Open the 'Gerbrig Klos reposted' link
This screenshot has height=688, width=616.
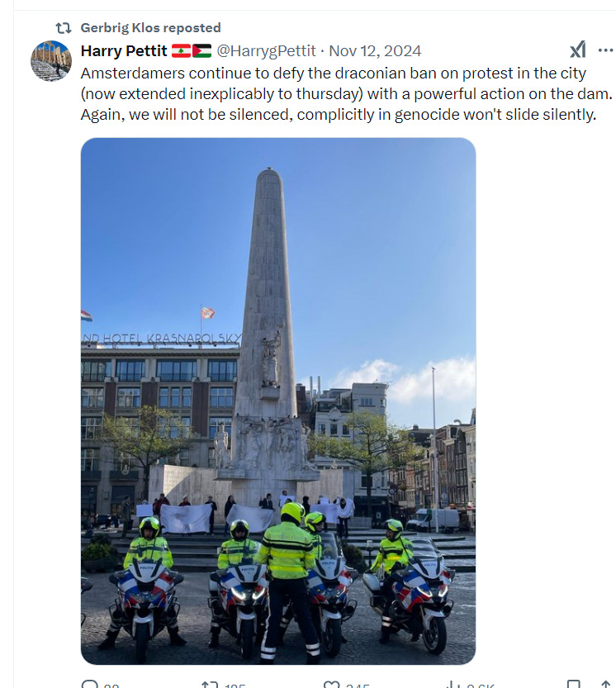(x=150, y=27)
